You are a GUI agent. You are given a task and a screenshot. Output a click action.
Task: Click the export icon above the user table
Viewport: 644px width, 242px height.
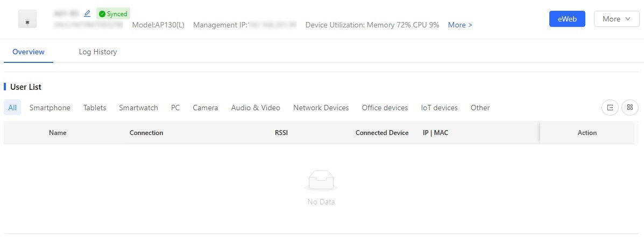[x=610, y=108]
